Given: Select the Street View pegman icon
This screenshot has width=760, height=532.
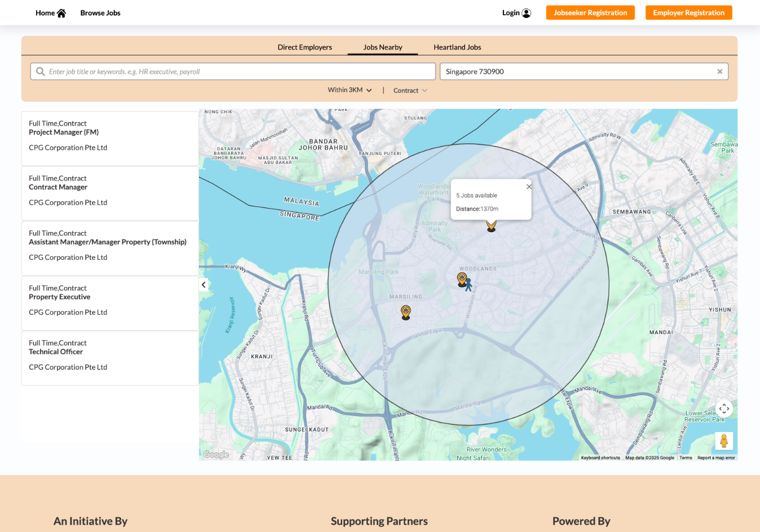Looking at the screenshot, I should tap(724, 441).
